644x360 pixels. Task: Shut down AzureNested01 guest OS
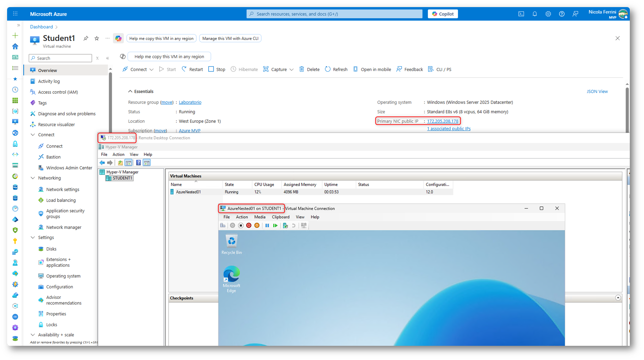[257, 226]
